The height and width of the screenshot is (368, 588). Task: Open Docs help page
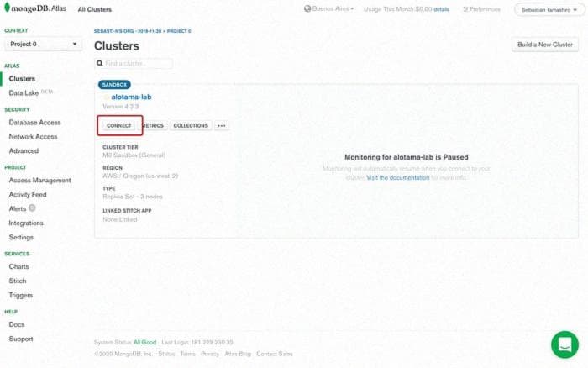[17, 324]
